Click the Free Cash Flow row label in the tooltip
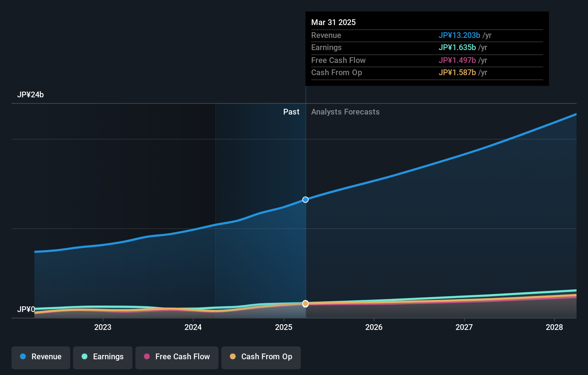 (x=338, y=60)
